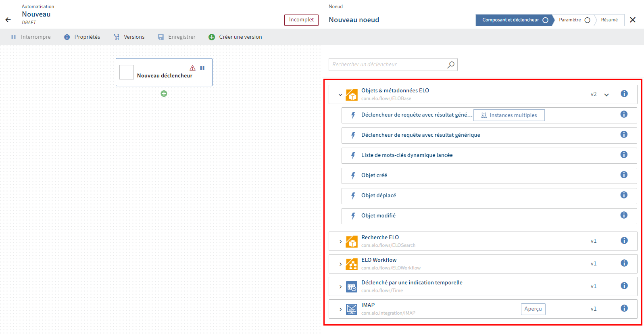This screenshot has height=334, width=644.
Task: Open the Versions toolbar item
Action: 129,37
